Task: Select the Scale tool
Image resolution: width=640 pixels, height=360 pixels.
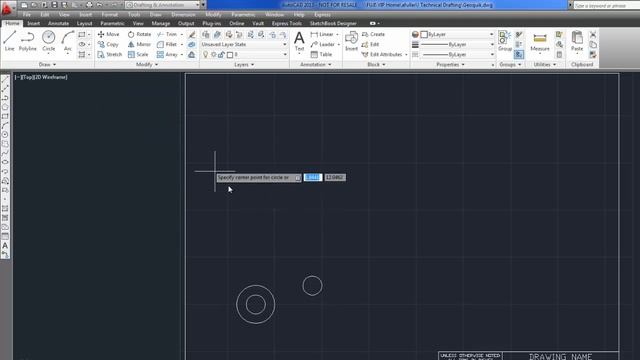Action: click(x=138, y=54)
